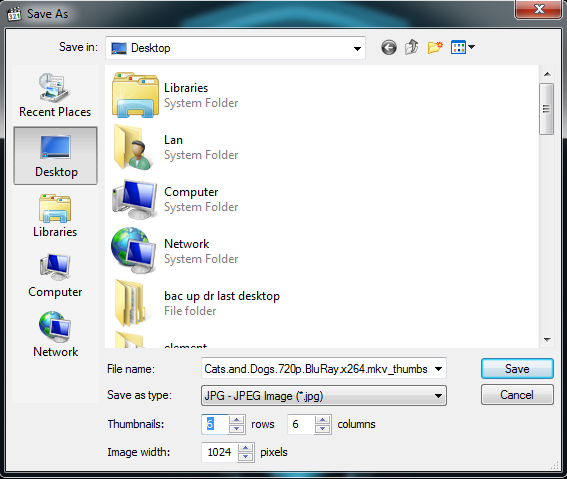
Task: Increase the thumbnail rows count
Action: (x=236, y=420)
